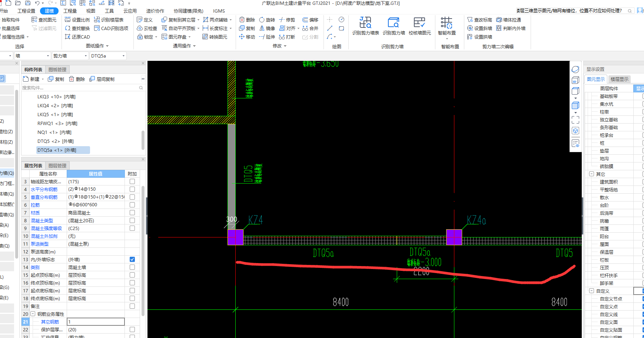Screen dimensions: 644x338
Task: Check the 混凝土类型 附加 checkbox
Action: 132,220
